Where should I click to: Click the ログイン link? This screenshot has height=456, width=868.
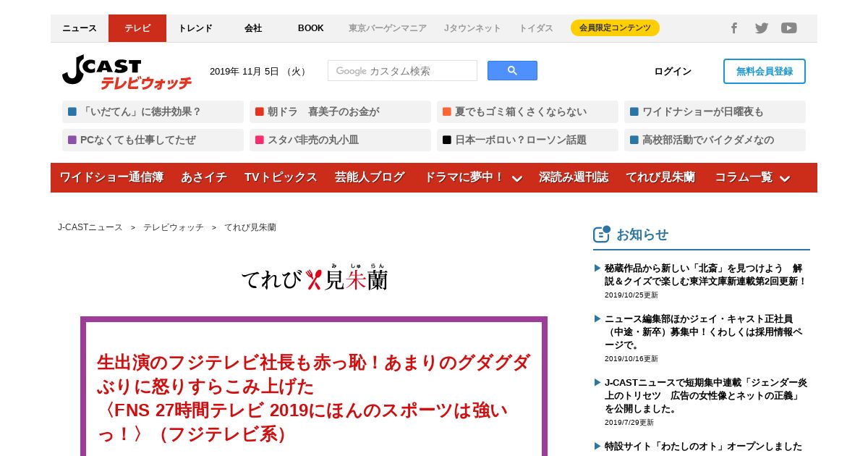[x=673, y=71]
